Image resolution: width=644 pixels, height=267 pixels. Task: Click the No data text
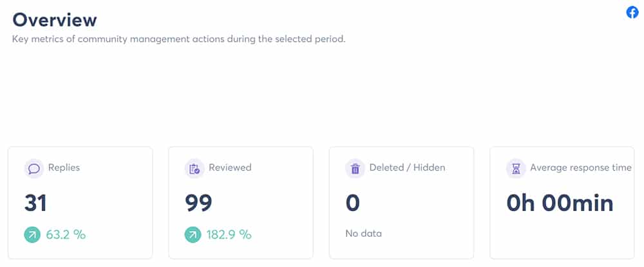click(x=364, y=234)
